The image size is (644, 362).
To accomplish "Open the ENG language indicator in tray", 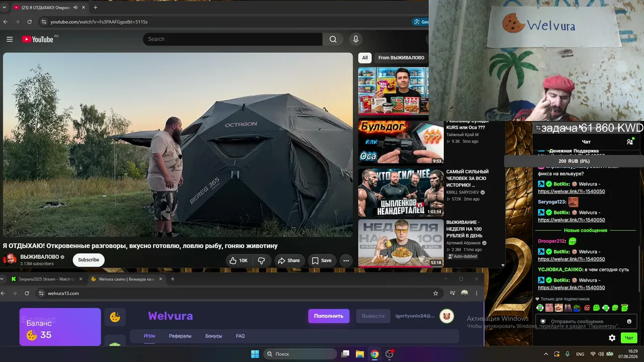I will 580,354.
